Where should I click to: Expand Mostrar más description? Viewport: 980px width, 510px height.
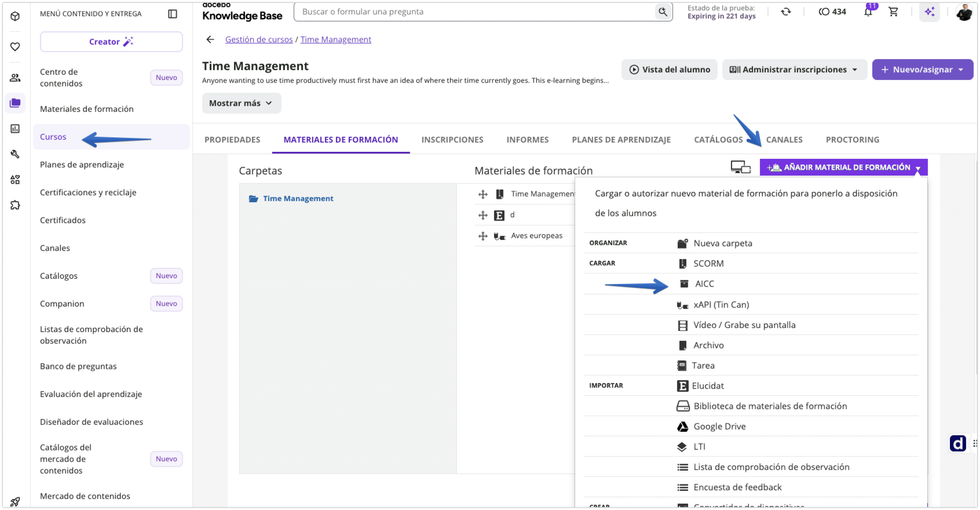tap(241, 103)
